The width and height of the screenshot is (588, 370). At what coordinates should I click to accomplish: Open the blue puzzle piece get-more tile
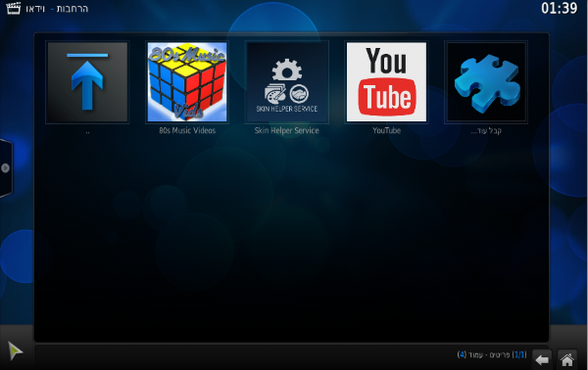click(x=486, y=82)
